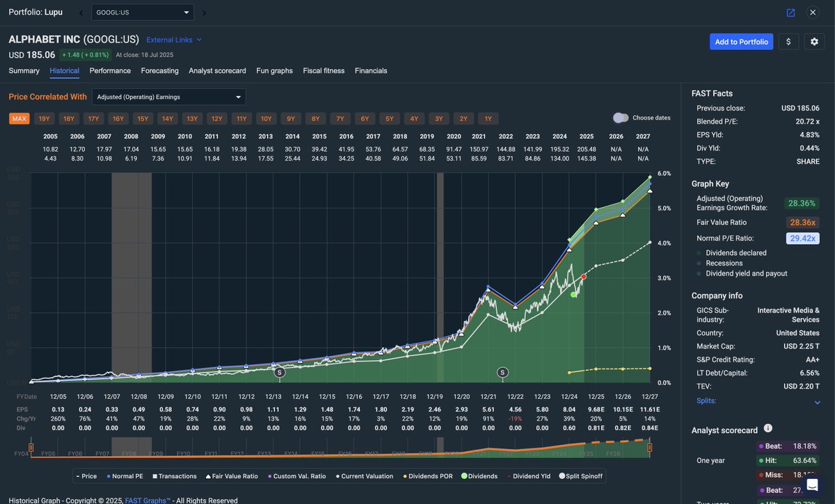Open the FAST Graphs copyright link
This screenshot has width=835, height=504.
coord(147,500)
